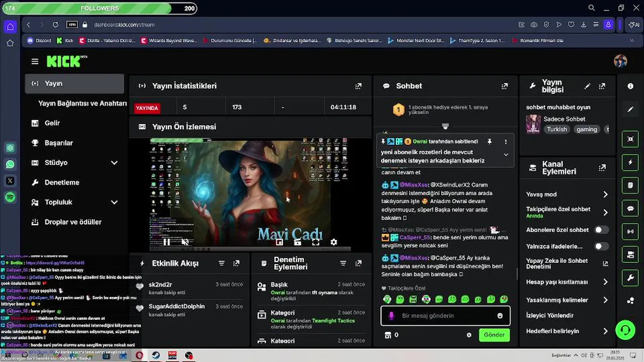This screenshot has height=362, width=644.
Task: Open Takipçilere özel sohbet settings
Action: 568,212
